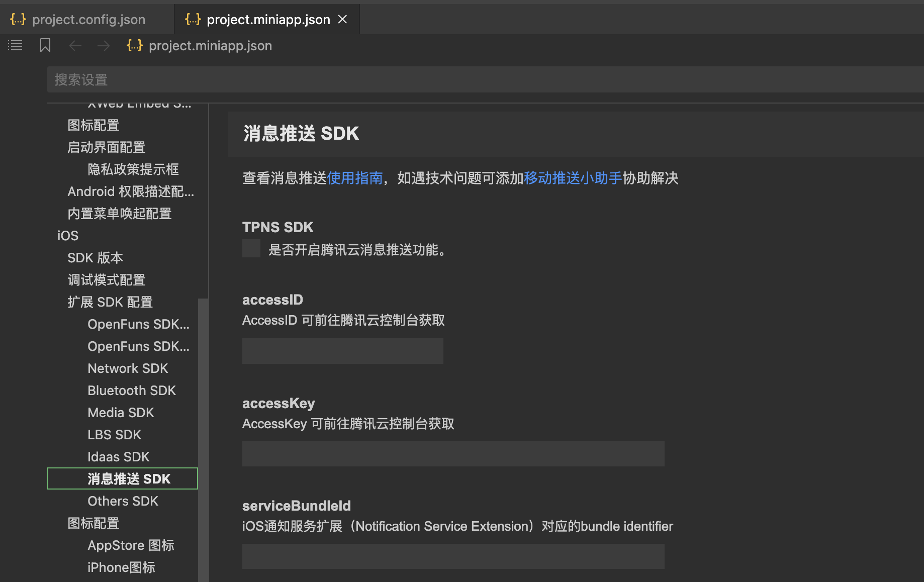Click the outline list icon in the toolbar
The image size is (924, 582).
click(15, 45)
